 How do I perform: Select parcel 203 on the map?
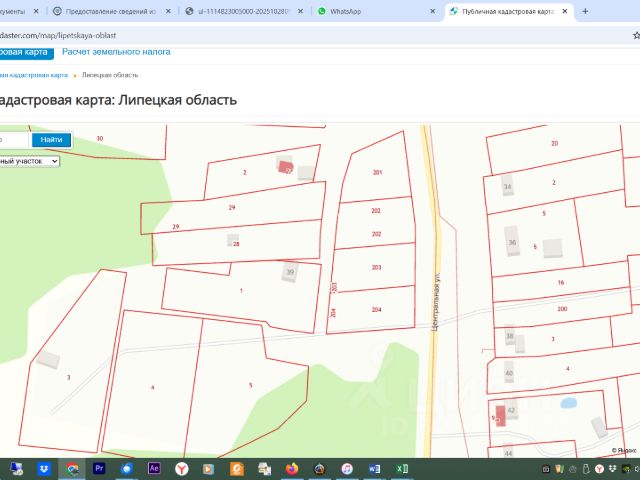coord(376,267)
